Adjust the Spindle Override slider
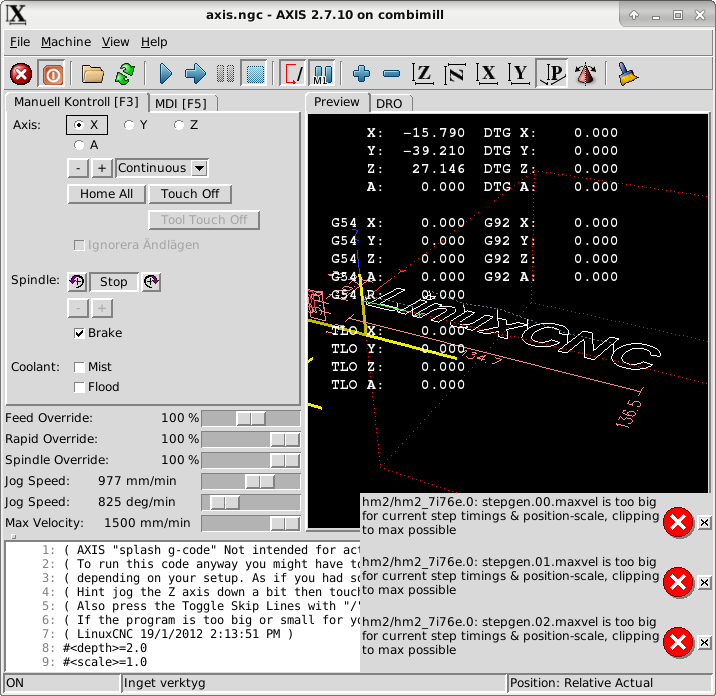This screenshot has height=696, width=716. [x=251, y=460]
